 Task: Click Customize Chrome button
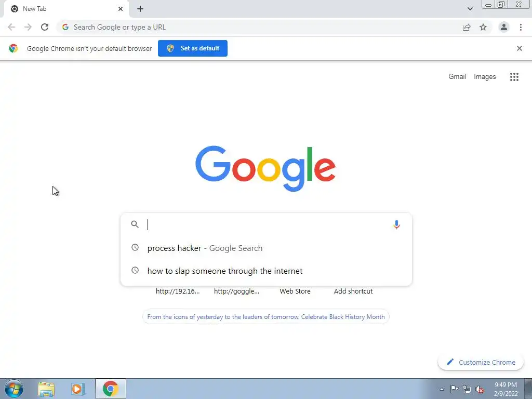pyautogui.click(x=481, y=362)
